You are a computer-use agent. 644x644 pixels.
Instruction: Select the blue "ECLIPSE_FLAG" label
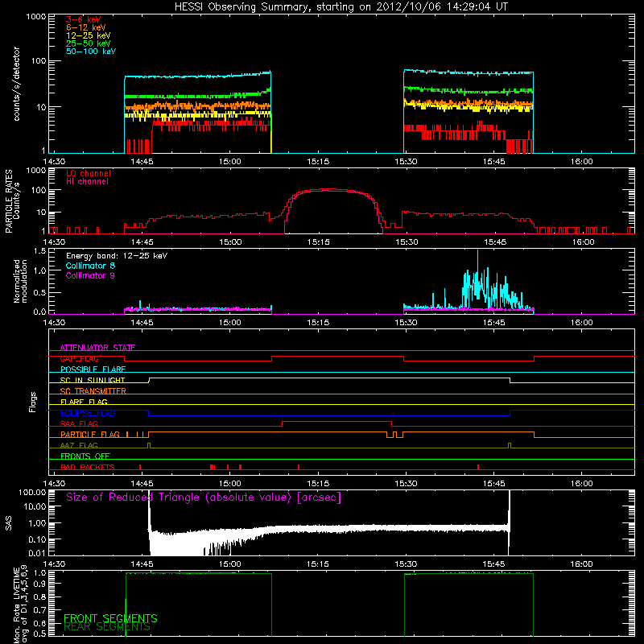(88, 413)
